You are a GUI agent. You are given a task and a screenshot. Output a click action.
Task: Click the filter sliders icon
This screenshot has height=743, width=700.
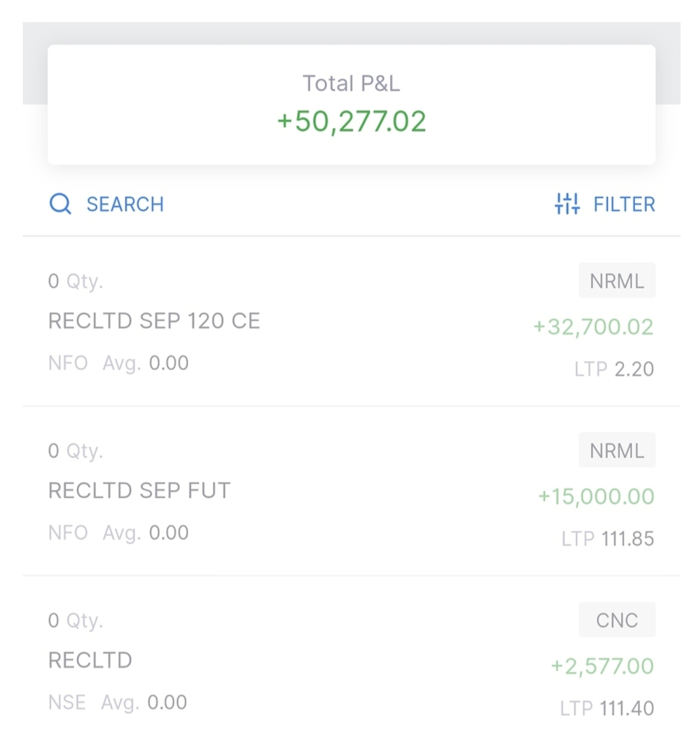(x=567, y=204)
